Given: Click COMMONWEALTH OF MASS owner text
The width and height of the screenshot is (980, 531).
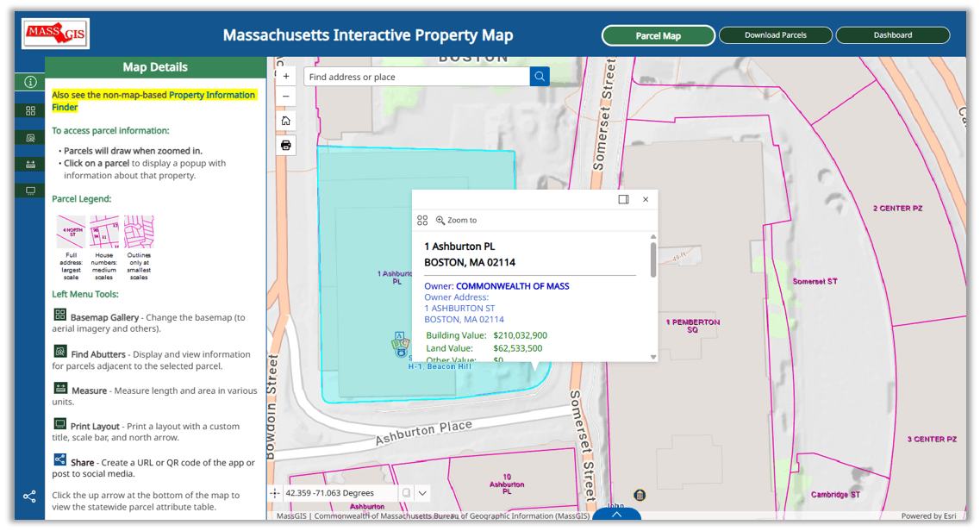Looking at the screenshot, I should pos(513,286).
